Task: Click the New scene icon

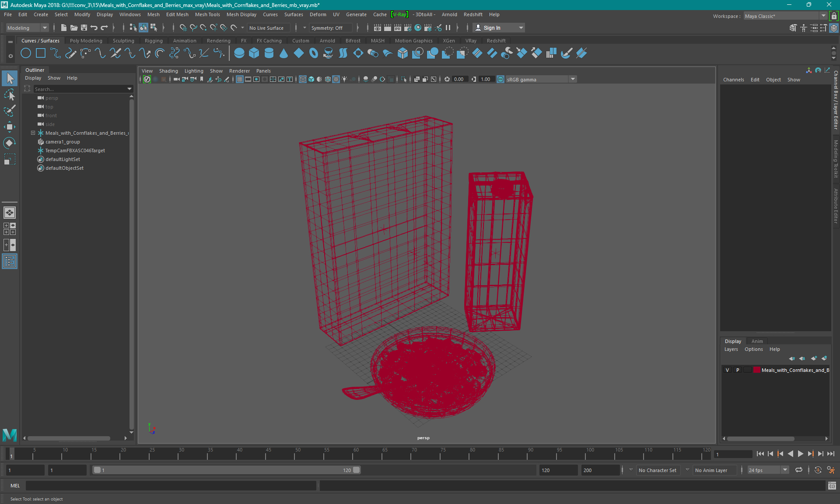Action: coord(64,28)
